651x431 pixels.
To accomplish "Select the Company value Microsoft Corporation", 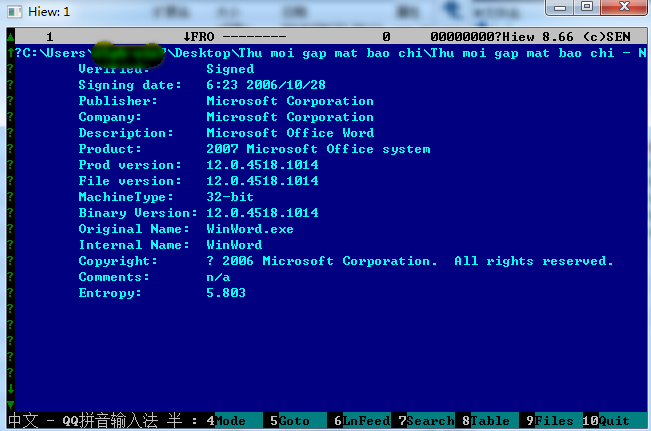I will [x=290, y=117].
